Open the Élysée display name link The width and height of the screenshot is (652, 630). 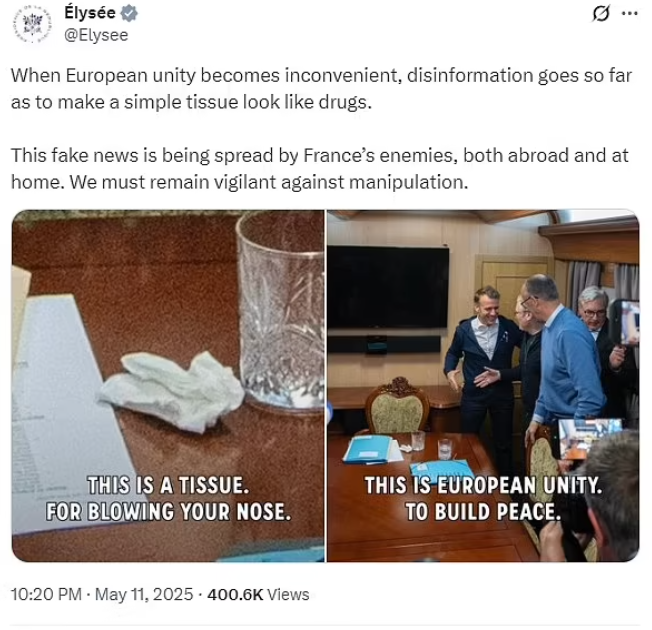click(x=90, y=13)
